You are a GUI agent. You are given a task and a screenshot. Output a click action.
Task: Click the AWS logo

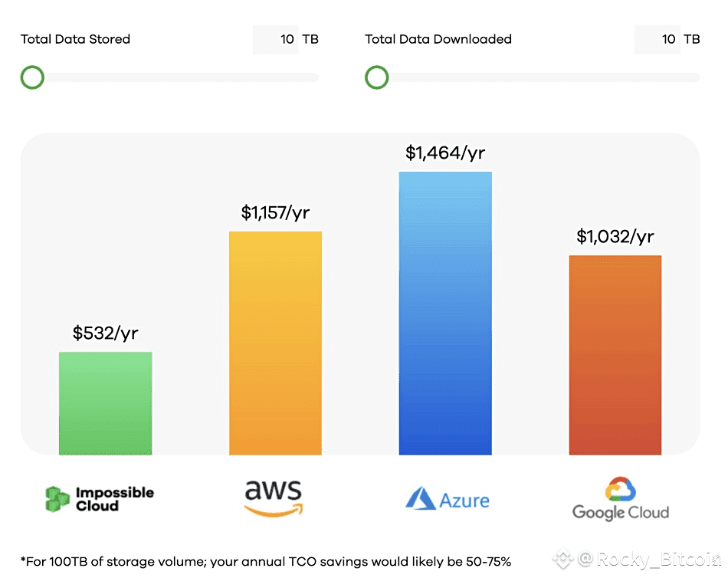pos(274,499)
